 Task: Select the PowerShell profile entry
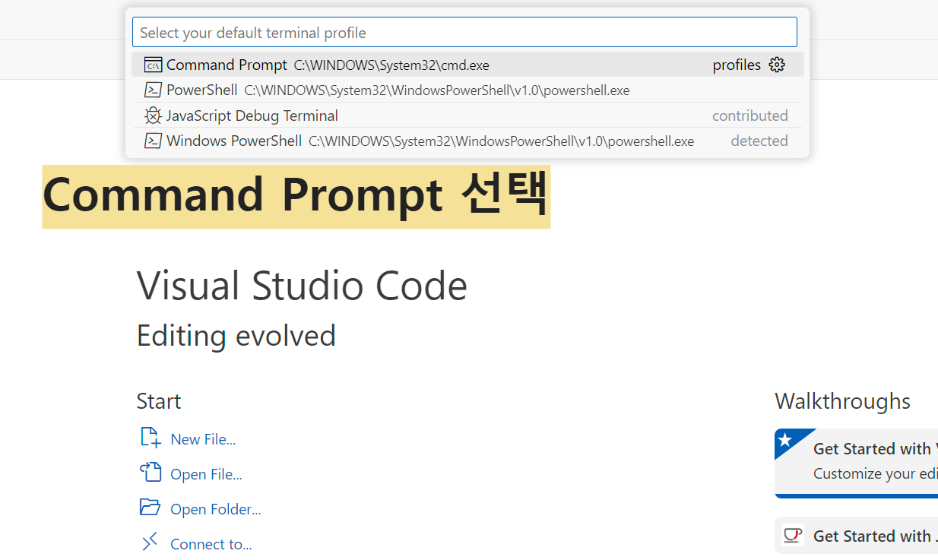pos(467,90)
